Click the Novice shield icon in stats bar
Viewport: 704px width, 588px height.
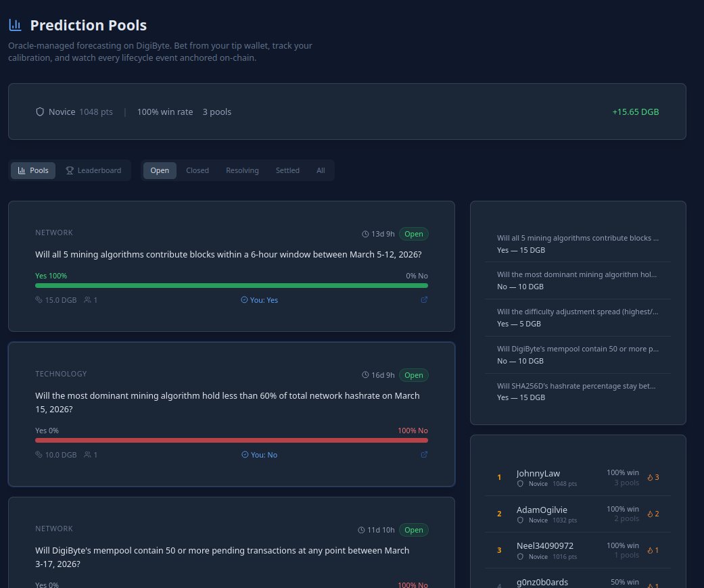coord(40,112)
